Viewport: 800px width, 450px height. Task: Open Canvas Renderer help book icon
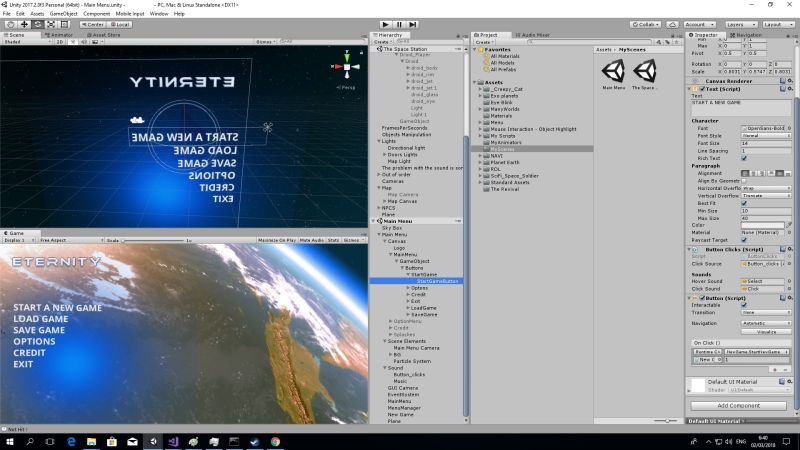[783, 81]
